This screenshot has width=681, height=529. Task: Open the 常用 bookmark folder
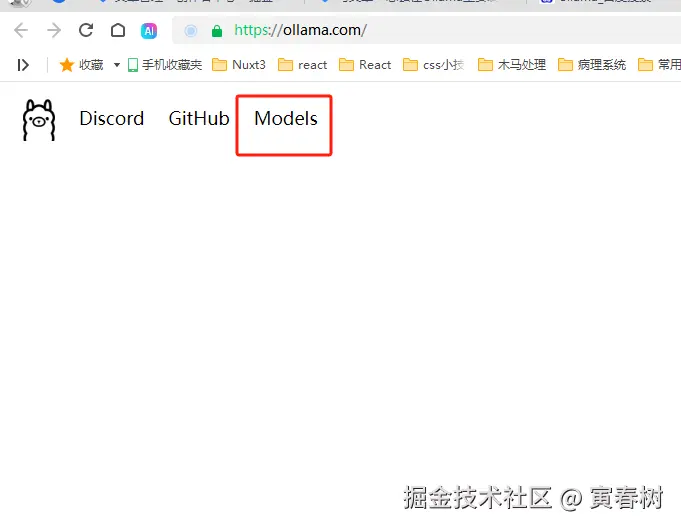click(659, 65)
